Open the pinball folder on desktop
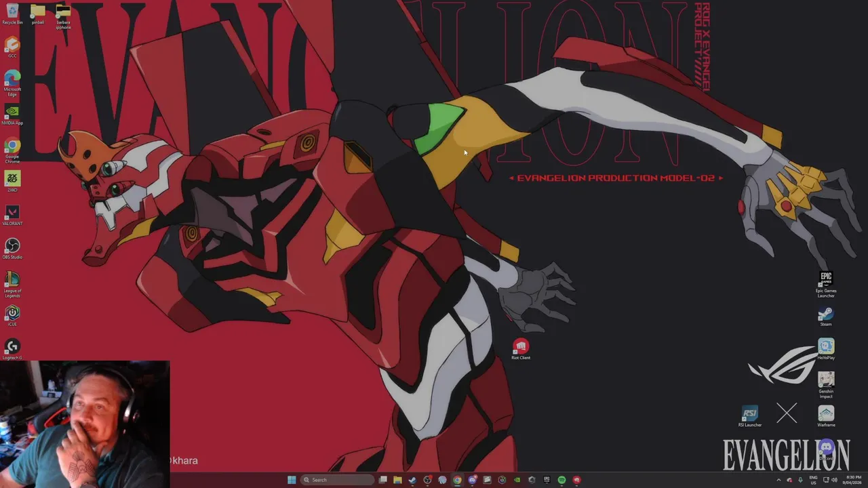The height and width of the screenshot is (488, 868). (x=38, y=14)
